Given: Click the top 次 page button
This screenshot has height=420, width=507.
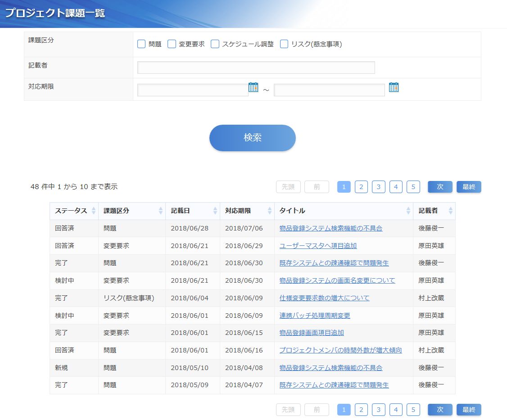Looking at the screenshot, I should click(x=440, y=187).
